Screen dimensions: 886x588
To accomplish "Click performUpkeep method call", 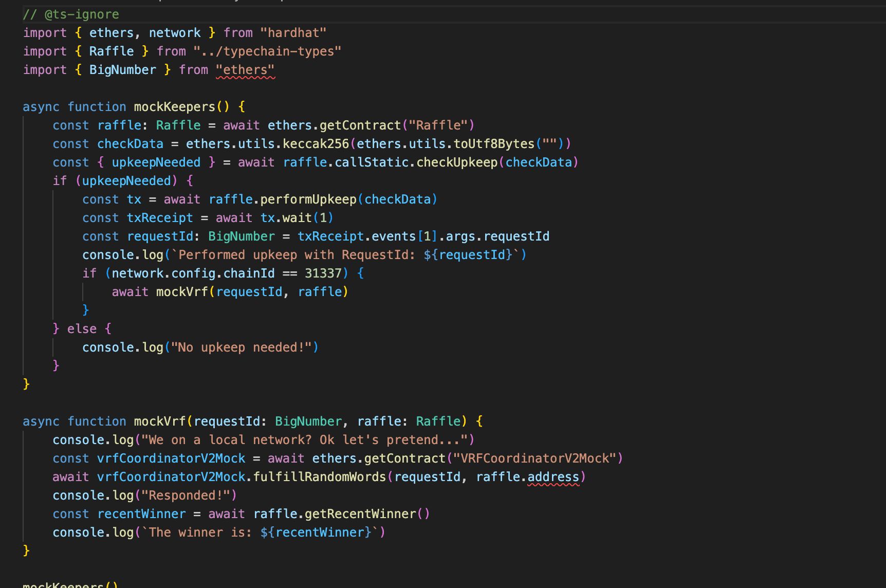I will pyautogui.click(x=308, y=199).
